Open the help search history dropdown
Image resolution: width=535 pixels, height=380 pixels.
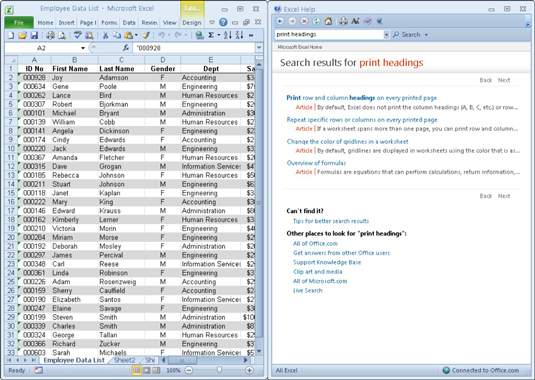(386, 34)
